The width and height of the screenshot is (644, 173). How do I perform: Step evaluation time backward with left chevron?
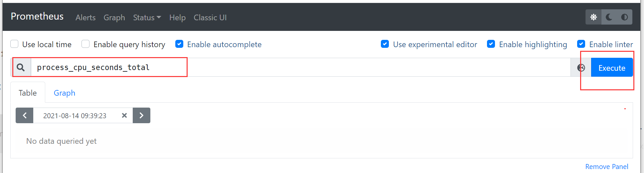[25, 116]
